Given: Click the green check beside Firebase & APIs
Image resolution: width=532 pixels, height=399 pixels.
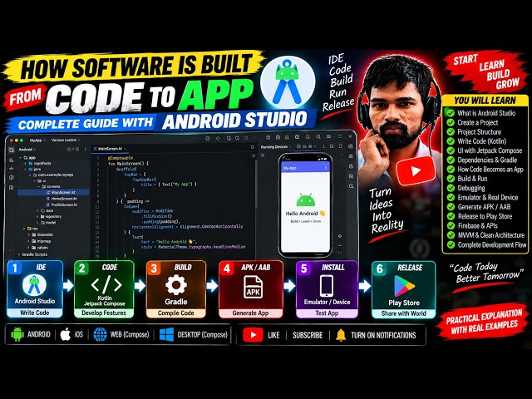Looking at the screenshot, I should tap(451, 225).
